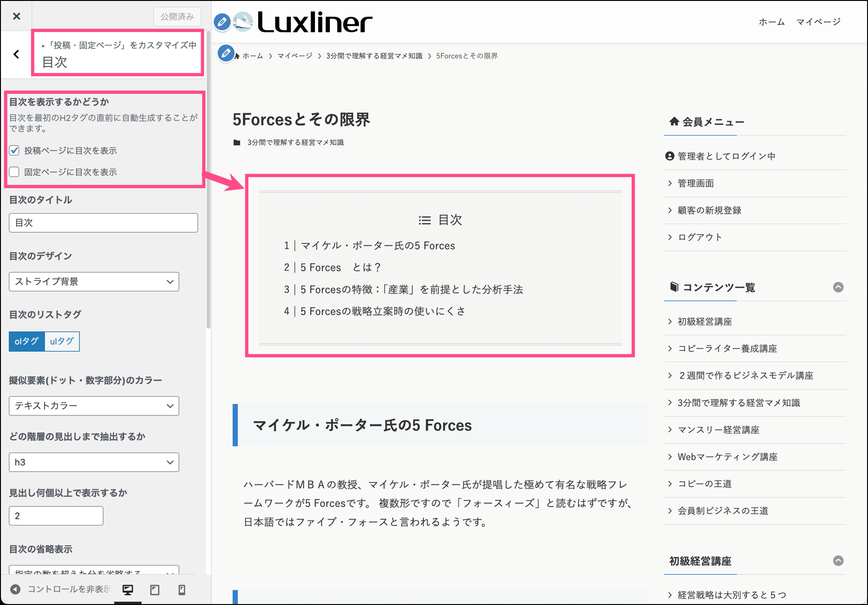
Task: Click the ログアウト link in member menu
Action: [700, 237]
